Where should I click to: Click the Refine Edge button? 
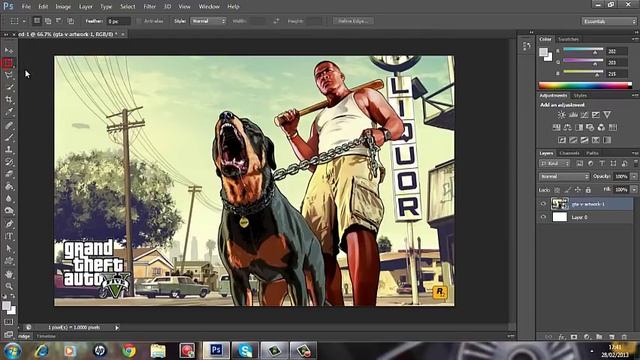353,21
